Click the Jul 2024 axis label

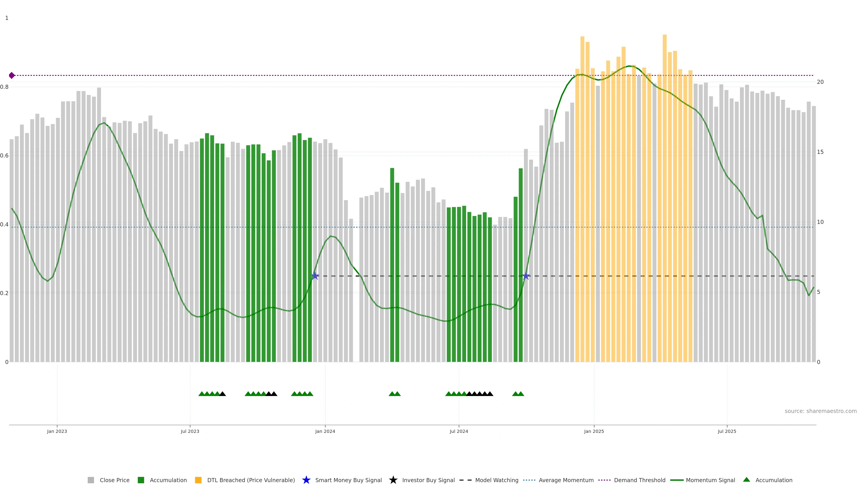[459, 432]
